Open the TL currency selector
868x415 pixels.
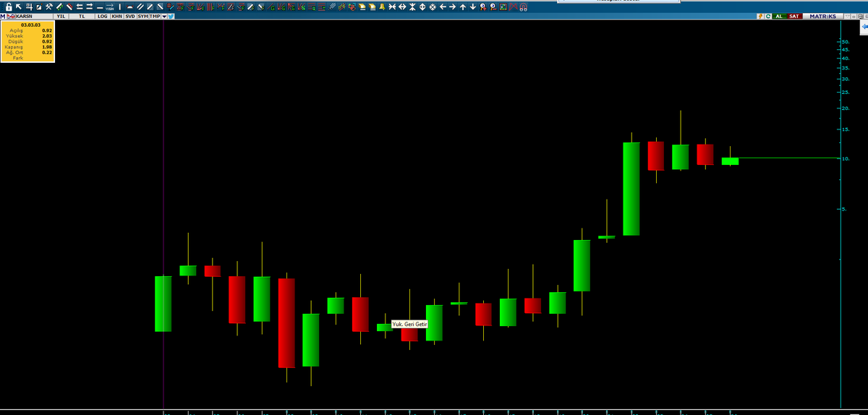(82, 16)
